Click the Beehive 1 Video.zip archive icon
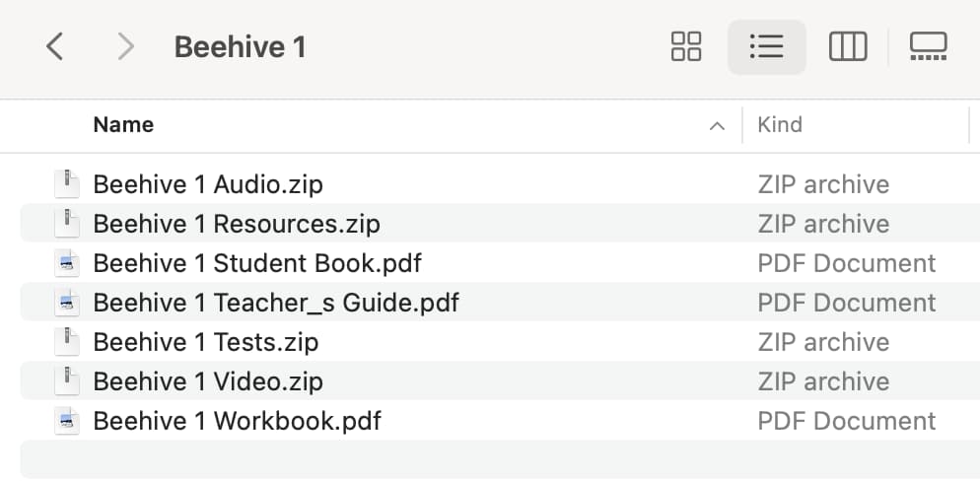980x481 pixels. tap(67, 381)
